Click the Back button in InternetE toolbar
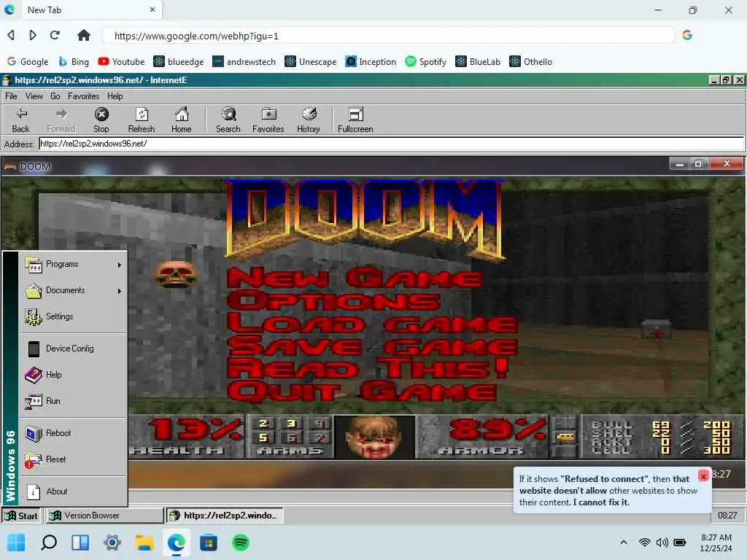The height and width of the screenshot is (560, 747). 21,120
